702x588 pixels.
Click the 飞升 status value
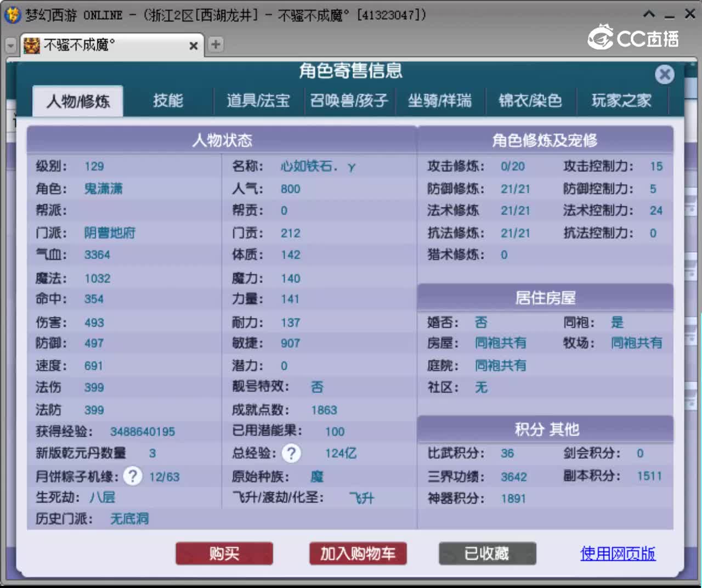[x=361, y=498]
